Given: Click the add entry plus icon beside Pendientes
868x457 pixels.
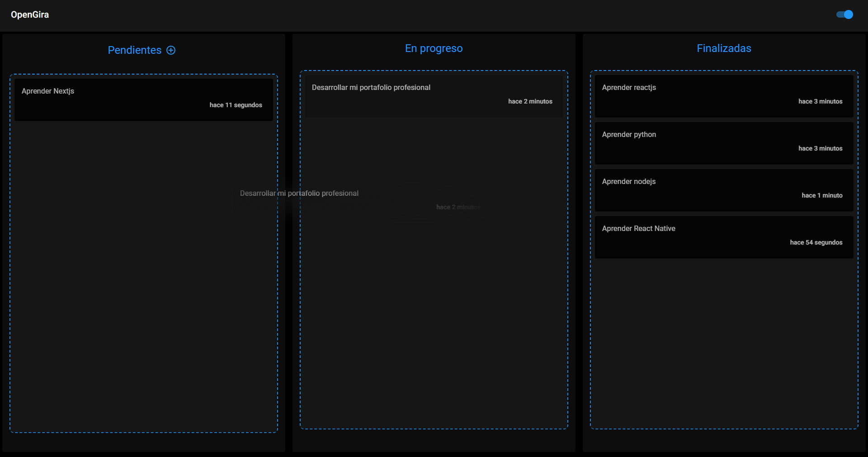Looking at the screenshot, I should click(x=171, y=50).
